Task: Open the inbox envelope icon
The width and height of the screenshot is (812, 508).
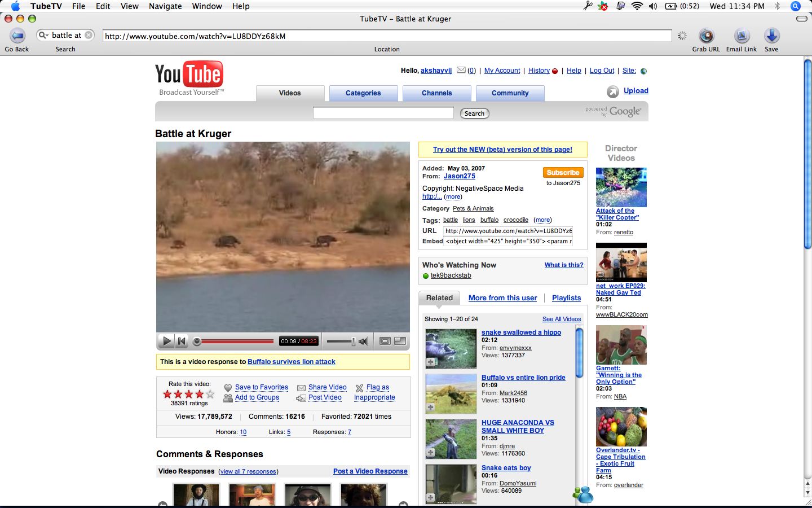Action: (x=461, y=71)
